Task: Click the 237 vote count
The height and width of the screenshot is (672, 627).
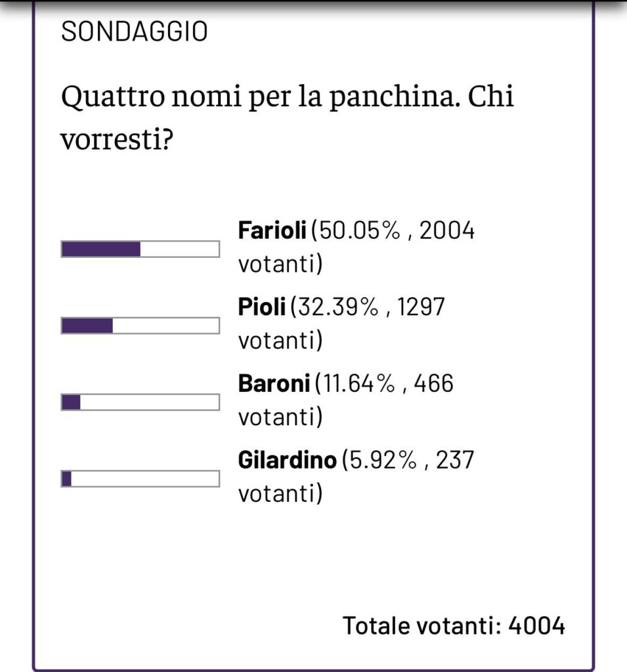Action: point(454,460)
